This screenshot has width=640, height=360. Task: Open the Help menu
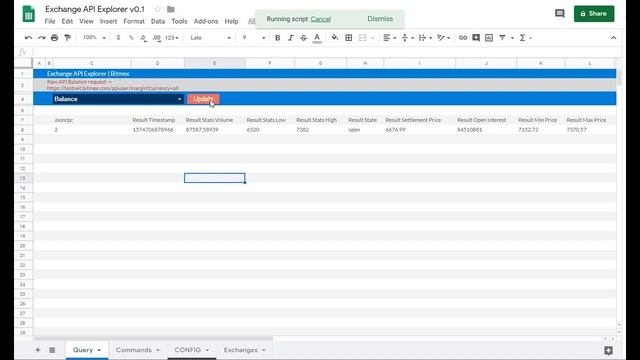click(231, 21)
